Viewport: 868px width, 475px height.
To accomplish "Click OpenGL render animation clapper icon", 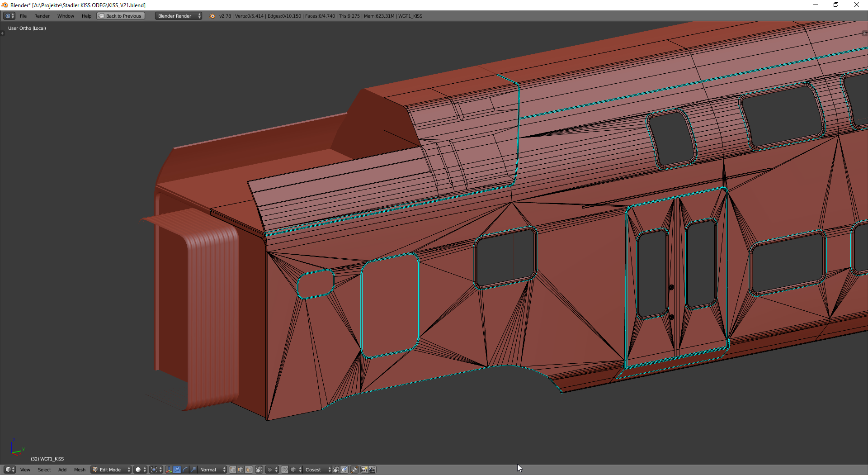I will 373,470.
